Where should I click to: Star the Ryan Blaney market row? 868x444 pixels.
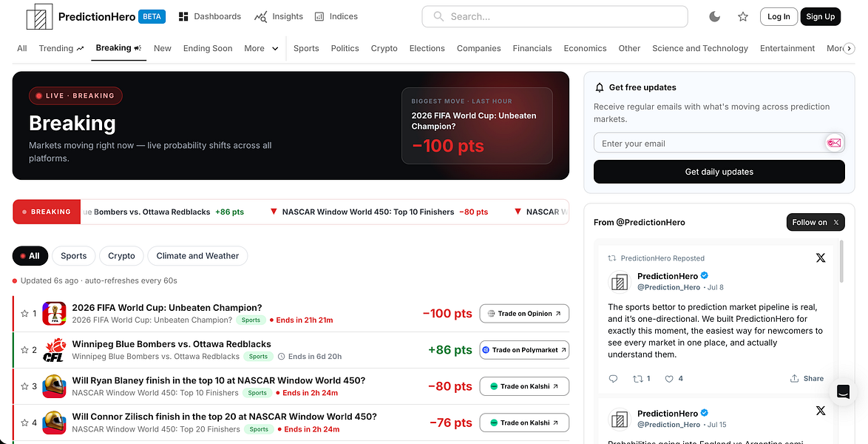pyautogui.click(x=24, y=386)
